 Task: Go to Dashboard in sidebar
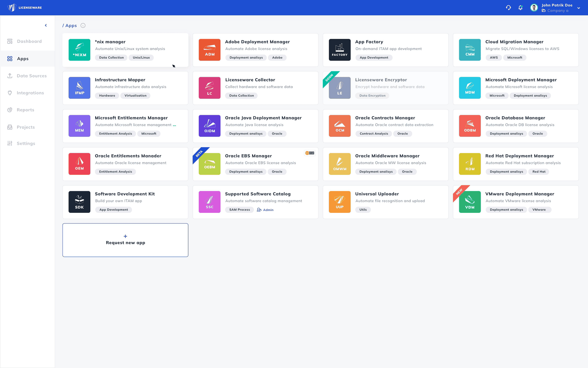tap(27, 41)
